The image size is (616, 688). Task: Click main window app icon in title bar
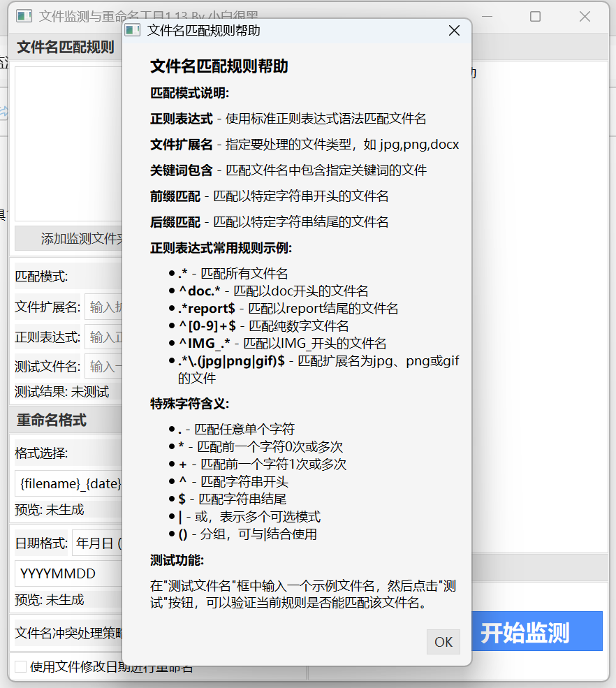24,17
